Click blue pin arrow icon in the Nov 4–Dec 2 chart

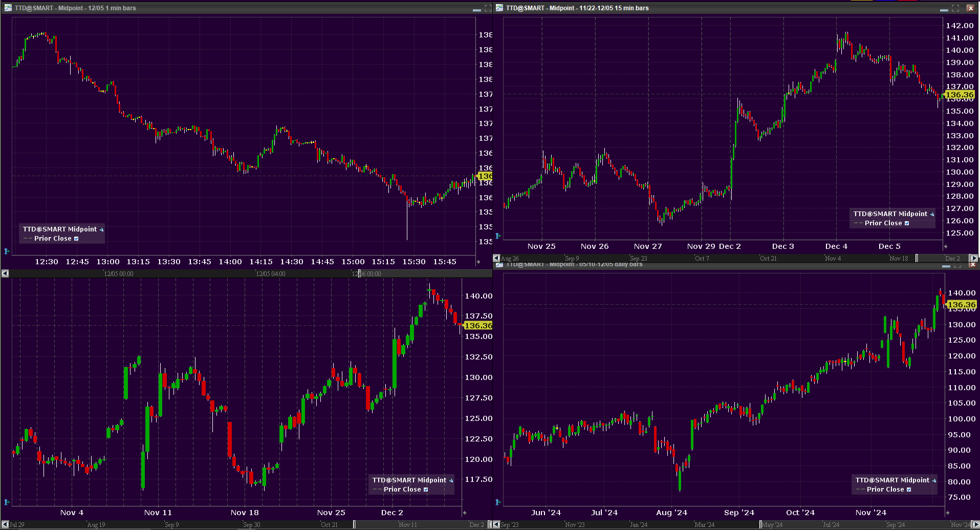(7, 502)
